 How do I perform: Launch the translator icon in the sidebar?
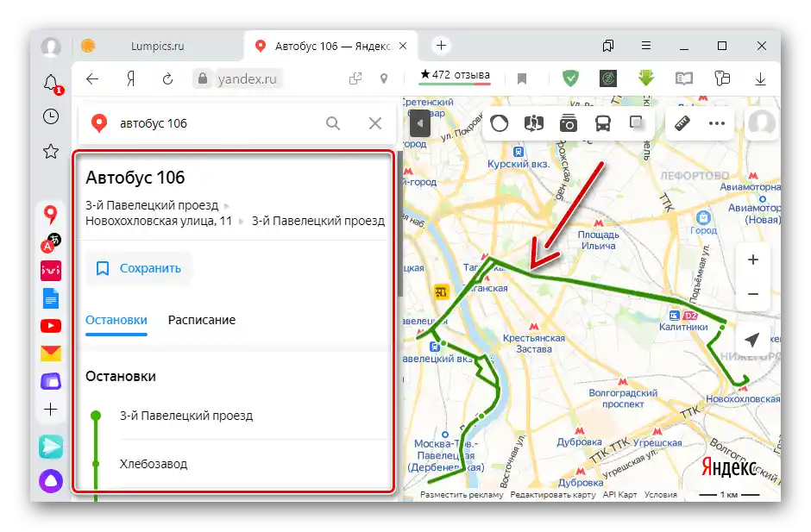pos(51,242)
